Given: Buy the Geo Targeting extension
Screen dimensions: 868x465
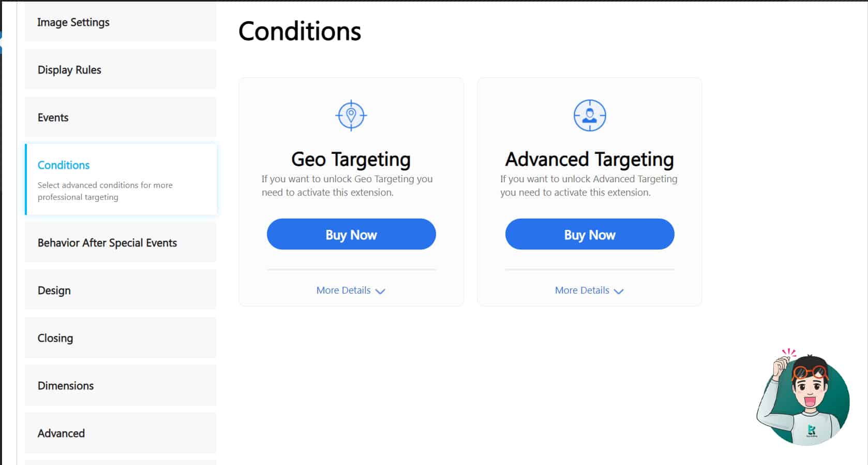Looking at the screenshot, I should click(x=351, y=234).
